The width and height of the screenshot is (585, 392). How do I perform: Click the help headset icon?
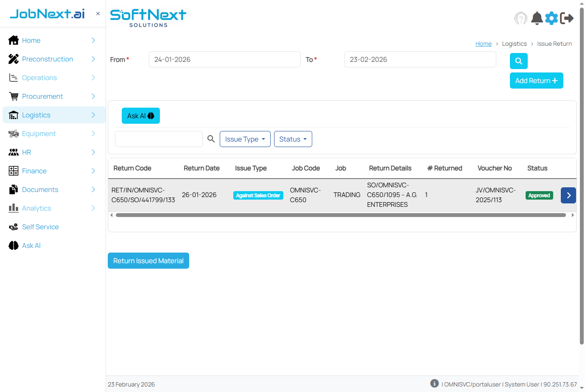(x=521, y=18)
